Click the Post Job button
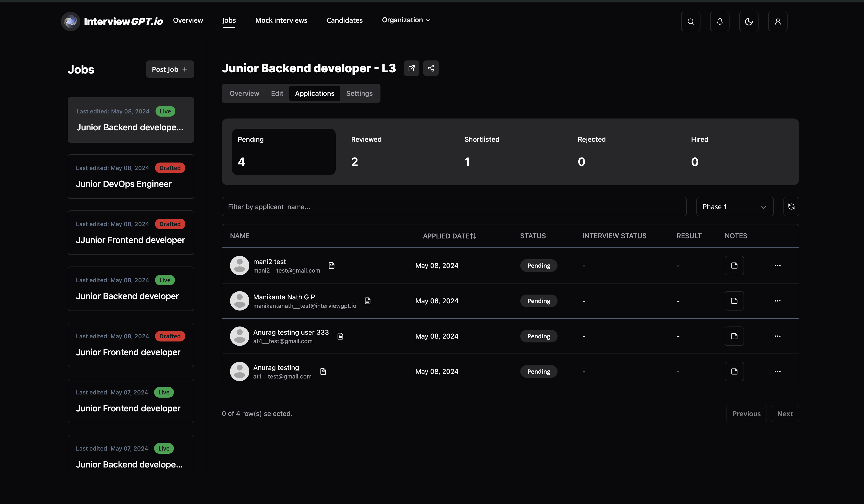Viewport: 864px width, 504px height. click(x=170, y=69)
